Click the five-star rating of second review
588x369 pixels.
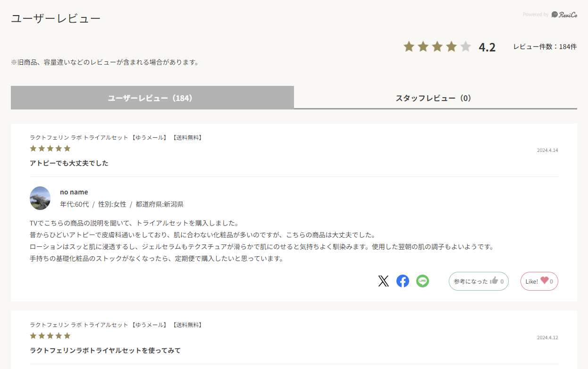point(50,336)
